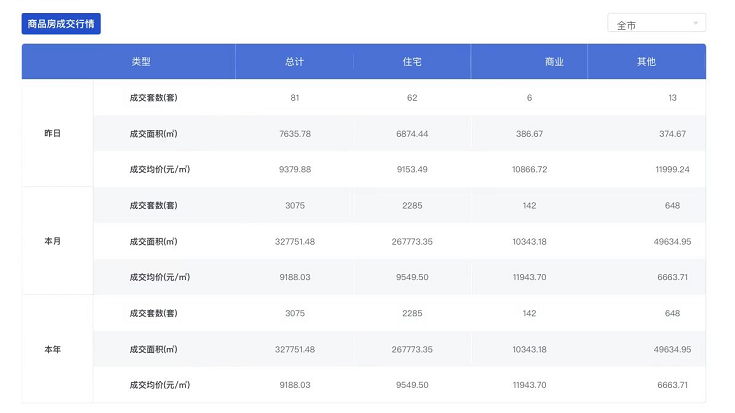
Task: Click the 商品房成交行情 button
Action: [61, 24]
